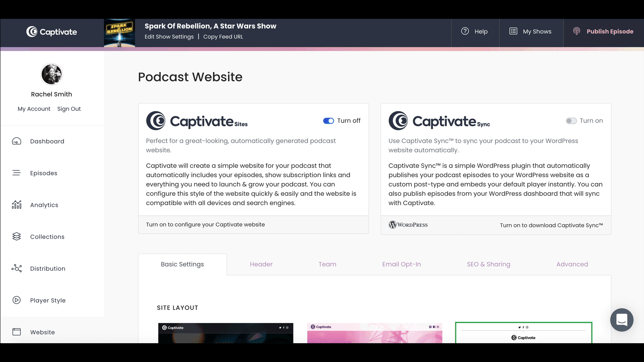The image size is (644, 362).
Task: Click the Help question mark icon
Action: tap(465, 31)
